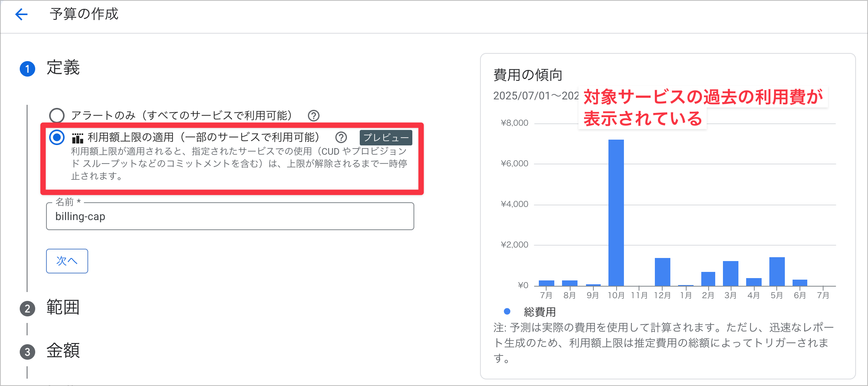Open help icon beside 利用額上限の適用 option
The image size is (868, 386).
click(x=341, y=137)
